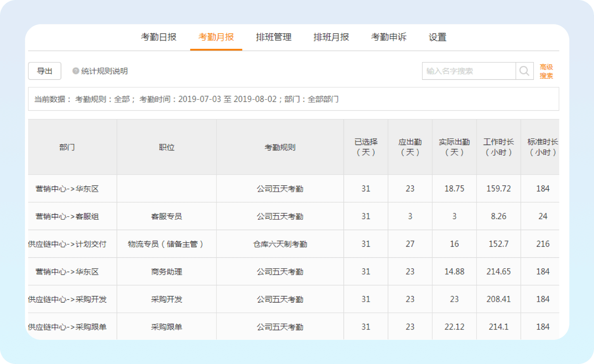The image size is (594, 364).
Task: Go to 考勤申诉 tab
Action: click(388, 37)
